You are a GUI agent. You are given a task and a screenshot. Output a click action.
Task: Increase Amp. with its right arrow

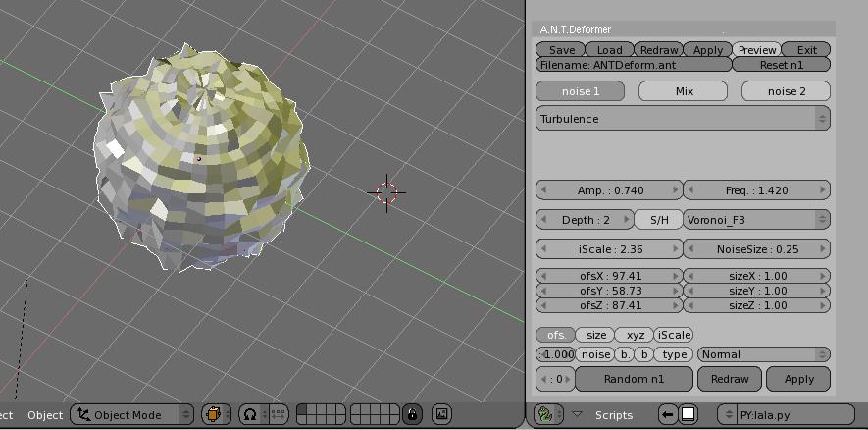pos(676,190)
